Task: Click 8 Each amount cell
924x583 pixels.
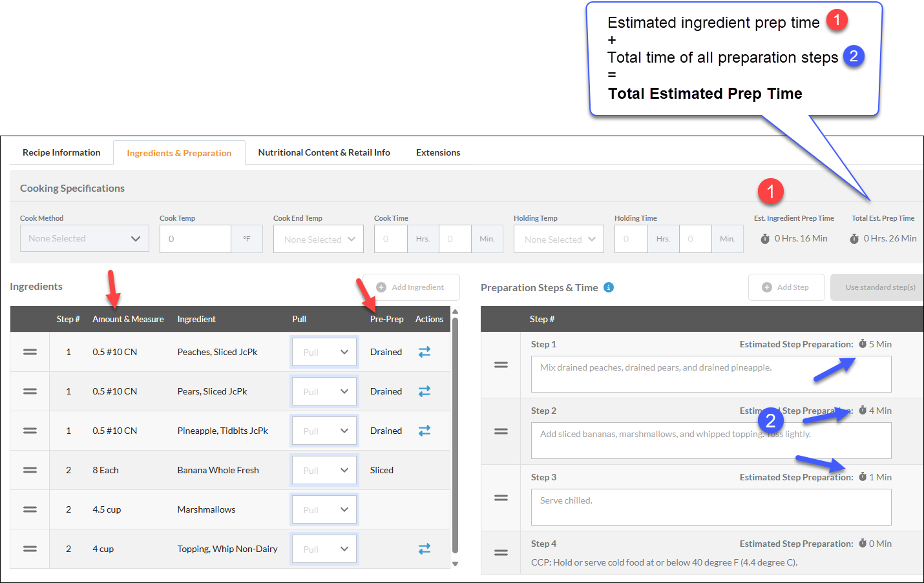Action: tap(105, 470)
